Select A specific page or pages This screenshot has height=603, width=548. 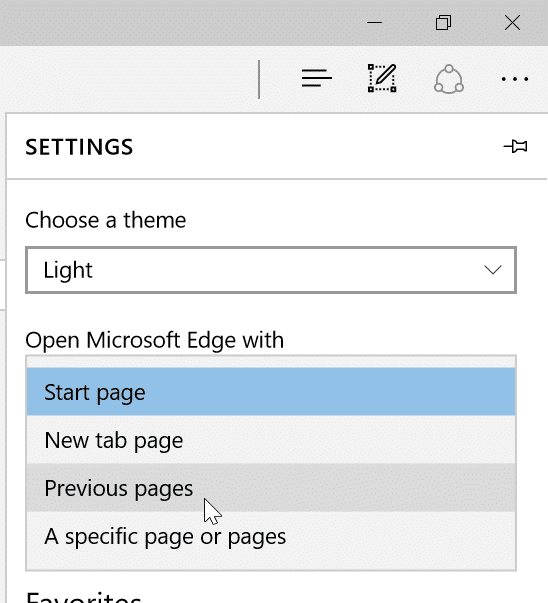click(271, 536)
